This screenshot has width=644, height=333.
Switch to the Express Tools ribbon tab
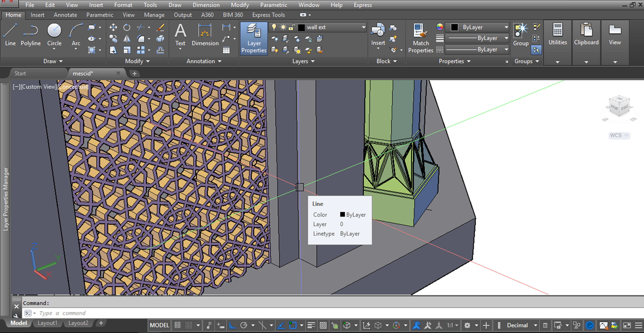click(x=268, y=15)
